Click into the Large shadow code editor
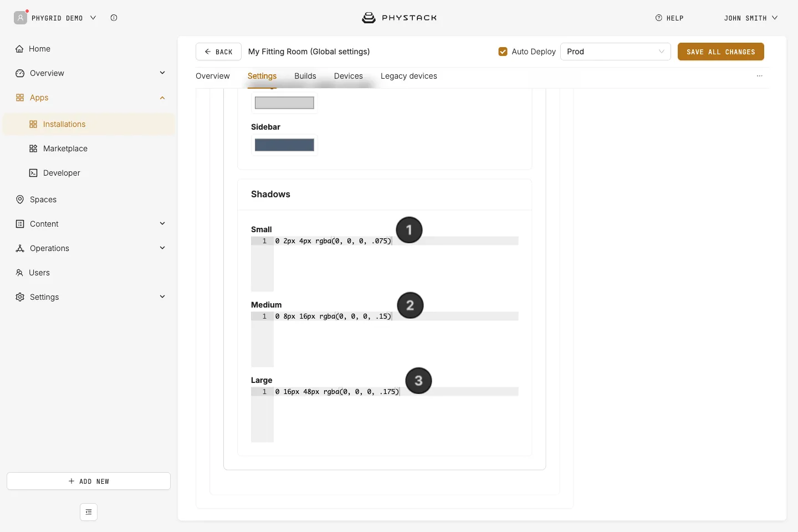Screen dimensions: 798x532 385,415
